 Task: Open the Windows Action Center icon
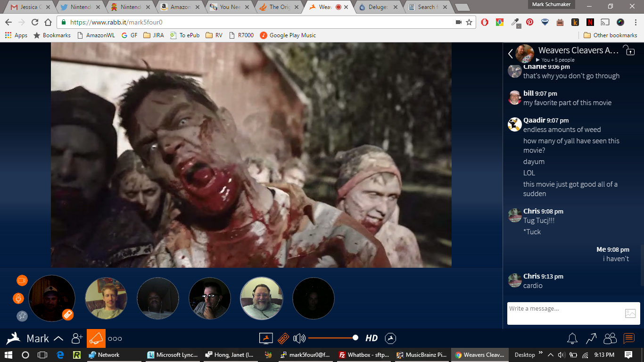(628, 355)
